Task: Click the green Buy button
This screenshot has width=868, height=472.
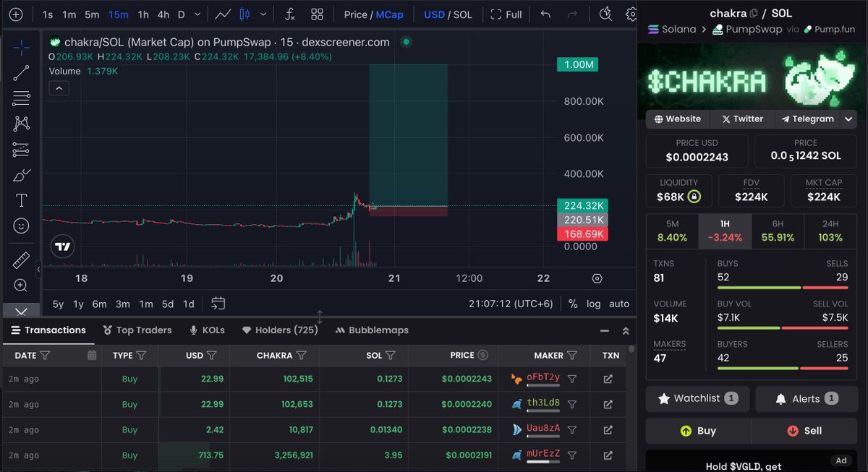Action: (698, 431)
